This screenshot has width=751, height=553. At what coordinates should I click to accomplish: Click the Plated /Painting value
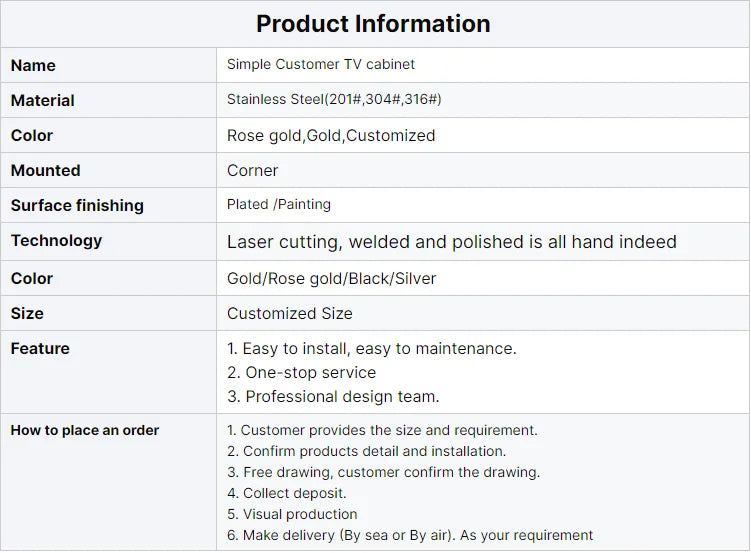[279, 204]
